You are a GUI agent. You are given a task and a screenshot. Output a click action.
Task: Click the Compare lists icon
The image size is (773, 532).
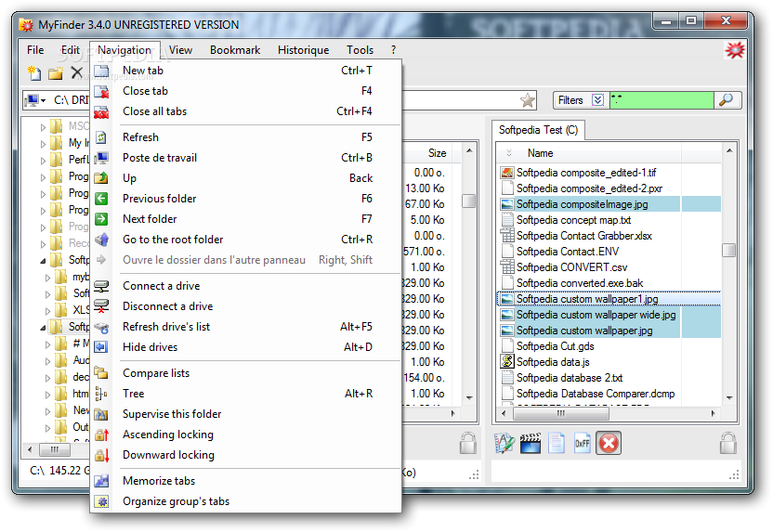101,373
